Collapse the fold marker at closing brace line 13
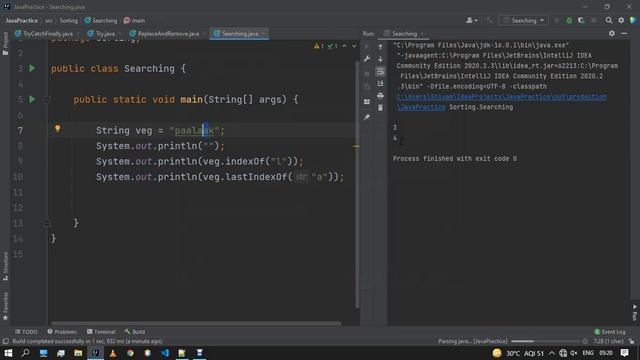The width and height of the screenshot is (640, 360). pyautogui.click(x=47, y=223)
